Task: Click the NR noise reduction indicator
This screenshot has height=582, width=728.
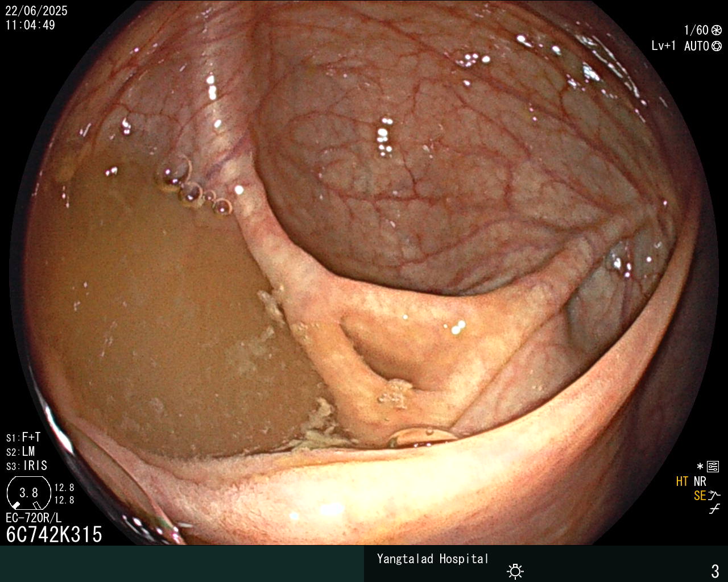Action: coord(700,481)
